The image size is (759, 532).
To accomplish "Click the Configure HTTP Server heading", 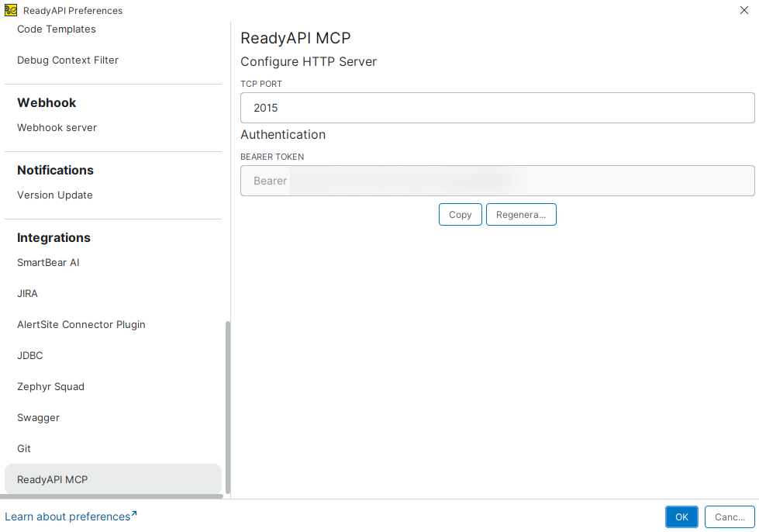I will point(309,61).
